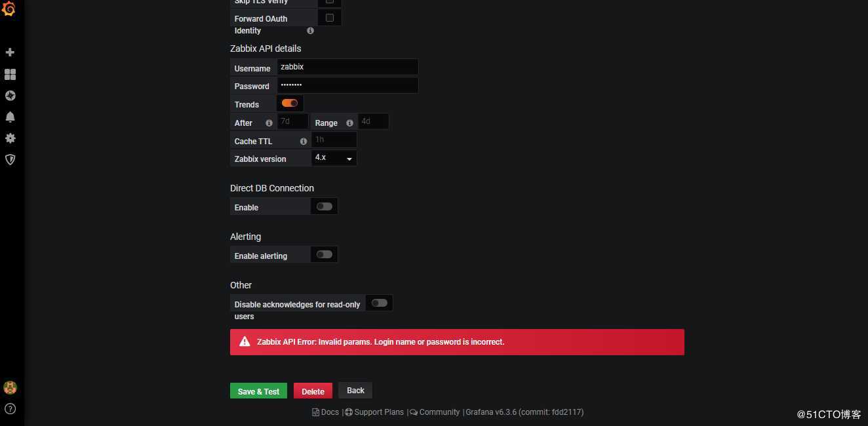Open the user avatar profile menu
868x426 pixels.
tap(10, 387)
